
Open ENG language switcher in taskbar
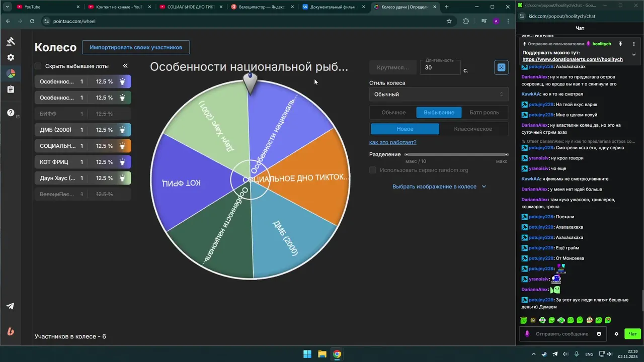tap(589, 354)
